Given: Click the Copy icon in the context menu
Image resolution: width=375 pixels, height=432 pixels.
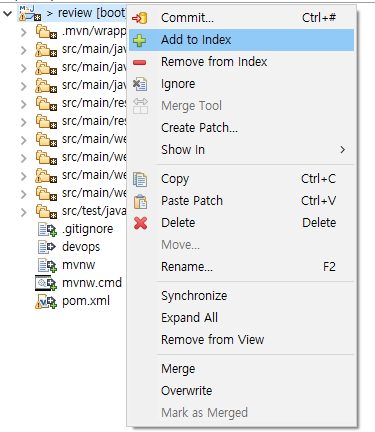Looking at the screenshot, I should point(140,179).
